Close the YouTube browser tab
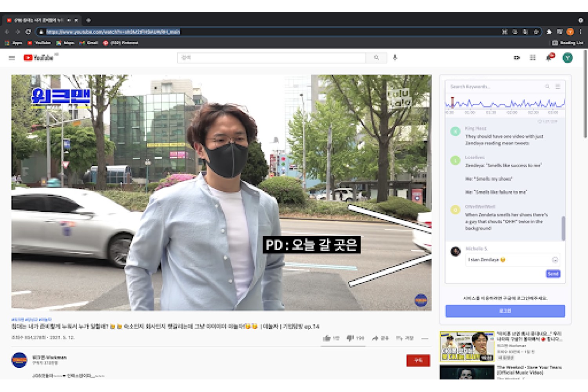The height and width of the screenshot is (392, 588). click(76, 20)
